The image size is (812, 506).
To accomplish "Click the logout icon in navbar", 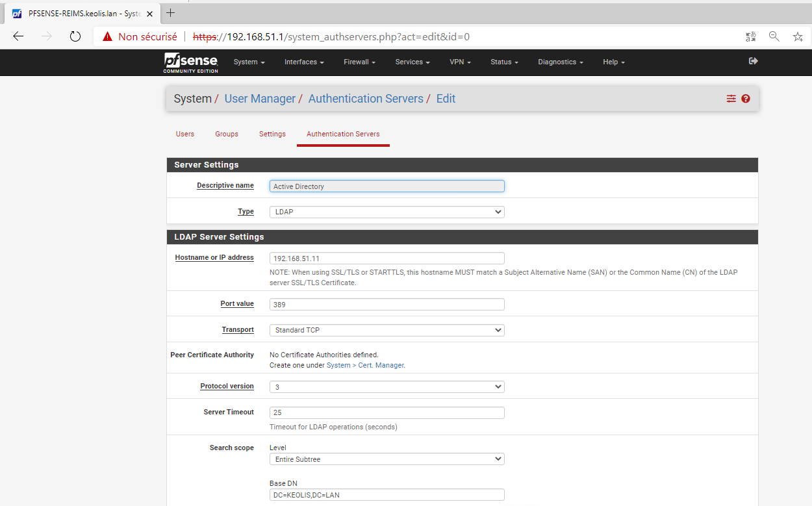I will pos(754,61).
